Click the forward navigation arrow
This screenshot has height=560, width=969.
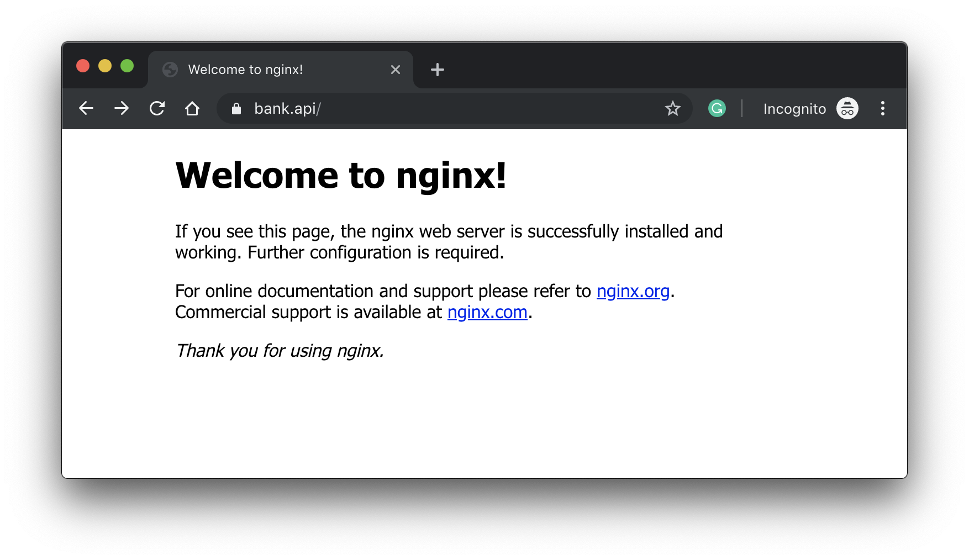[121, 108]
